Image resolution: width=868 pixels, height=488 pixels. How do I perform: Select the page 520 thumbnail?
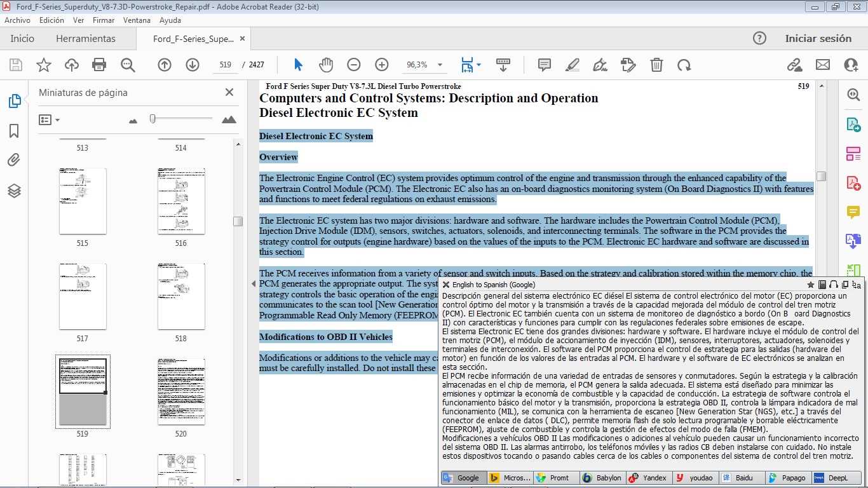181,391
